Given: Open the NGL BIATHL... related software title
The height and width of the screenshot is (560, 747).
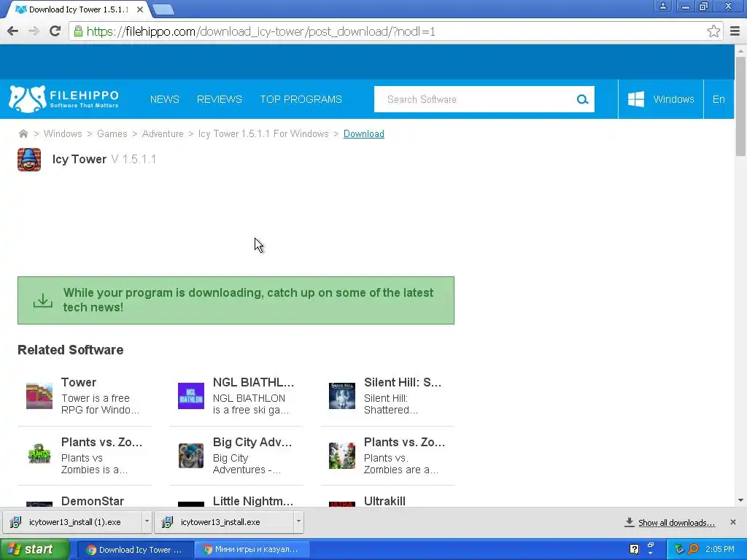Looking at the screenshot, I should pos(253,382).
